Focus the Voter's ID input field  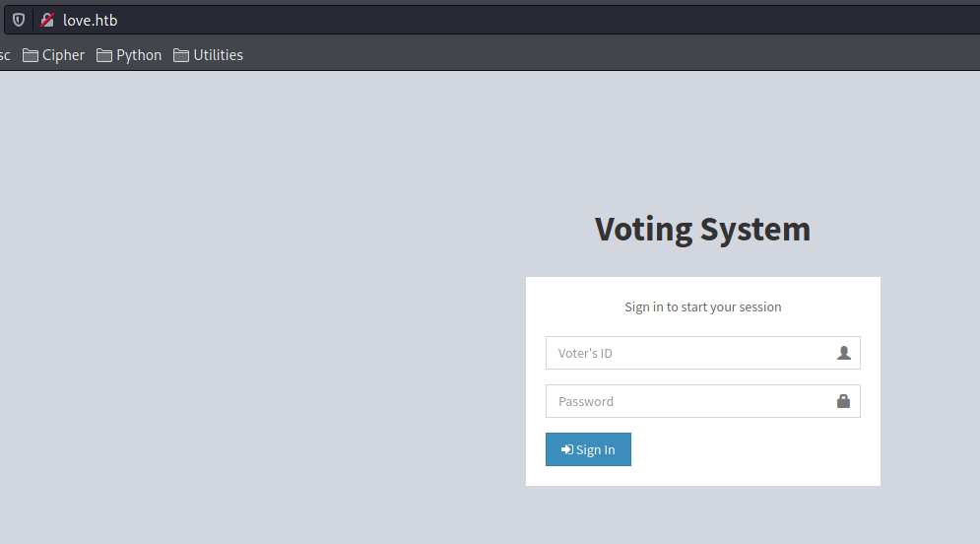click(x=689, y=353)
